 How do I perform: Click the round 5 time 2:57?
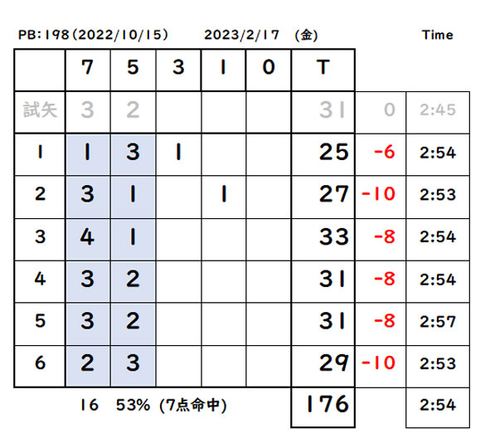pyautogui.click(x=438, y=322)
